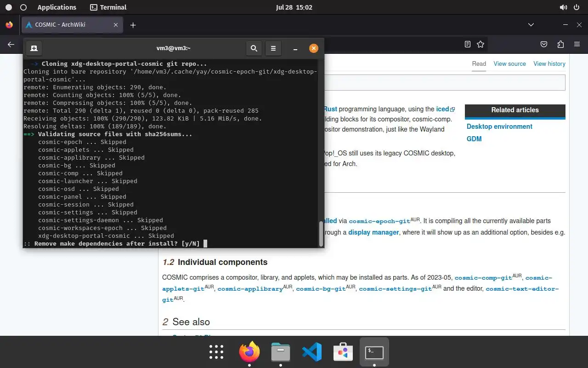Follow the display manager link
The image size is (588, 368).
click(x=373, y=232)
